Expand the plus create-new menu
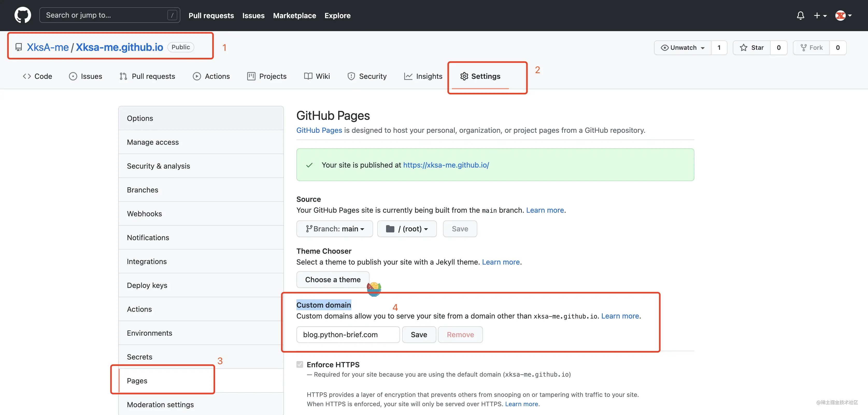Viewport: 868px width, 415px height. (x=820, y=16)
